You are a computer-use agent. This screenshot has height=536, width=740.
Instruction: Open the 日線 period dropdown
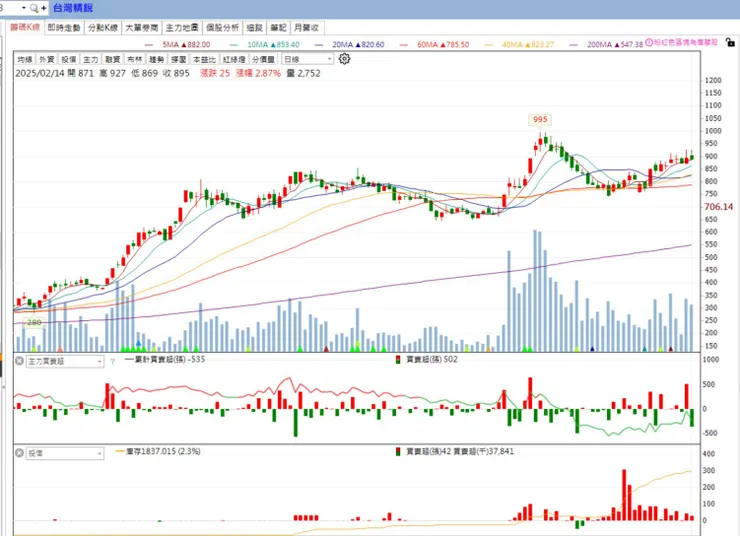tap(308, 59)
